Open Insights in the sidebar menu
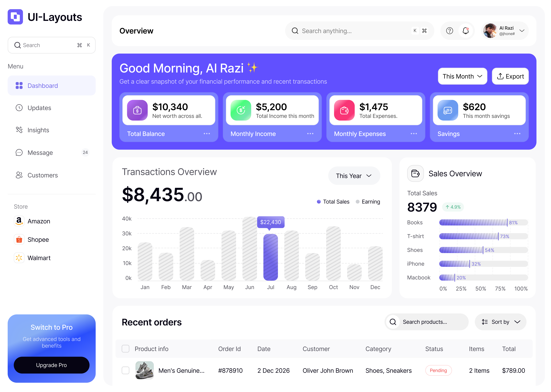 pos(38,130)
